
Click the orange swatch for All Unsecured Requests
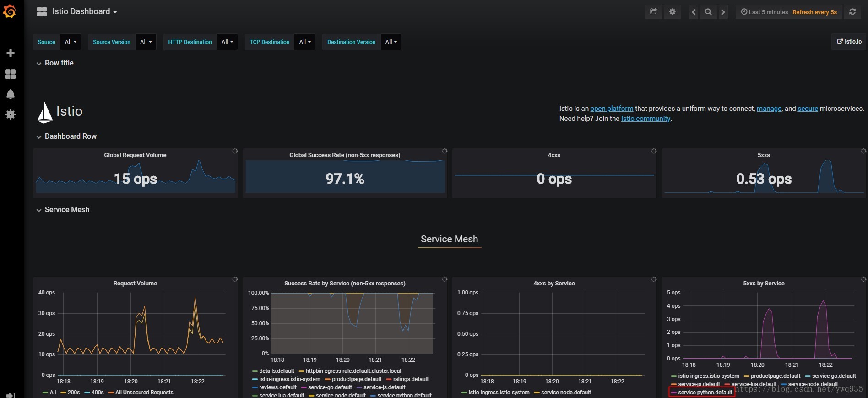pyautogui.click(x=111, y=393)
